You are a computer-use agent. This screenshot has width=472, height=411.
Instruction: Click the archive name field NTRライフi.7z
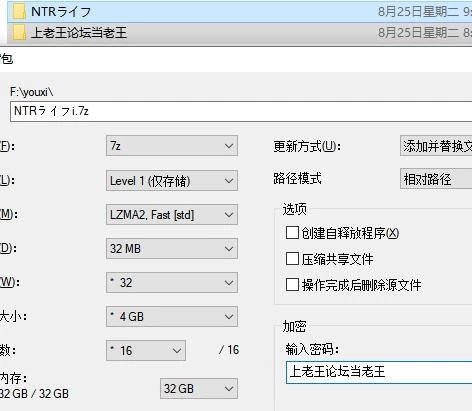tap(241, 111)
